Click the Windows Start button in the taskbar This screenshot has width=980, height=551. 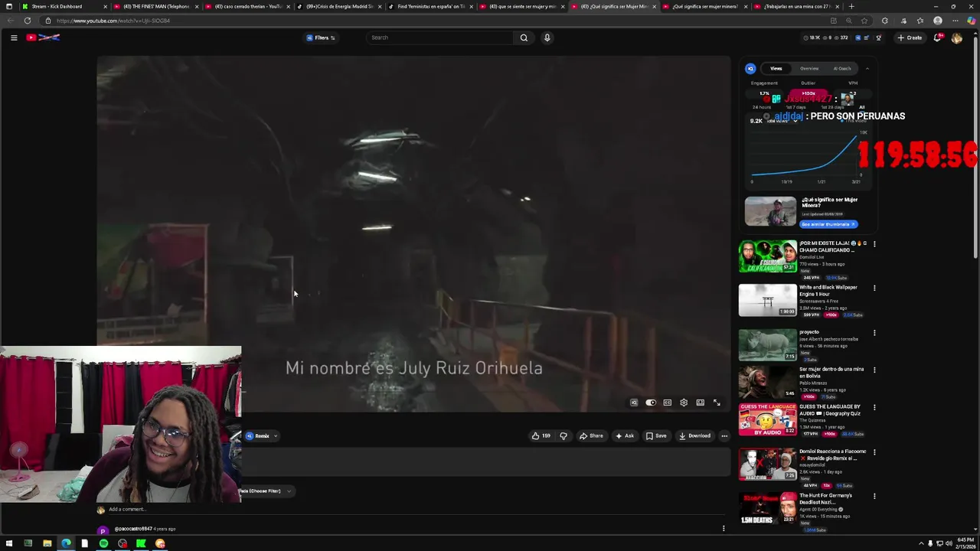[9, 543]
